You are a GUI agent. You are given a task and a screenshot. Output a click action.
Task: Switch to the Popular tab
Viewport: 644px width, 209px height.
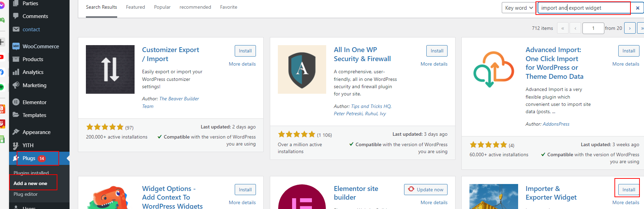162,7
